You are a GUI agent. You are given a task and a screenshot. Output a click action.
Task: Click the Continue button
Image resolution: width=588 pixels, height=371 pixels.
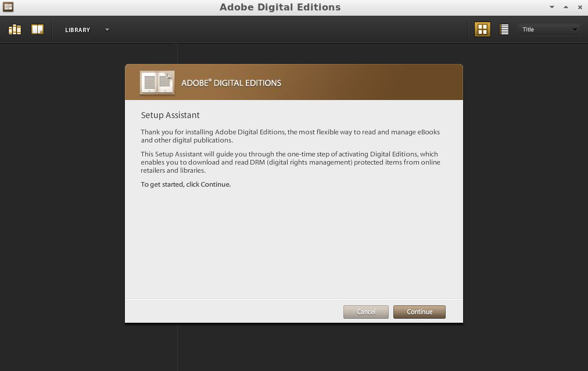[x=420, y=312]
